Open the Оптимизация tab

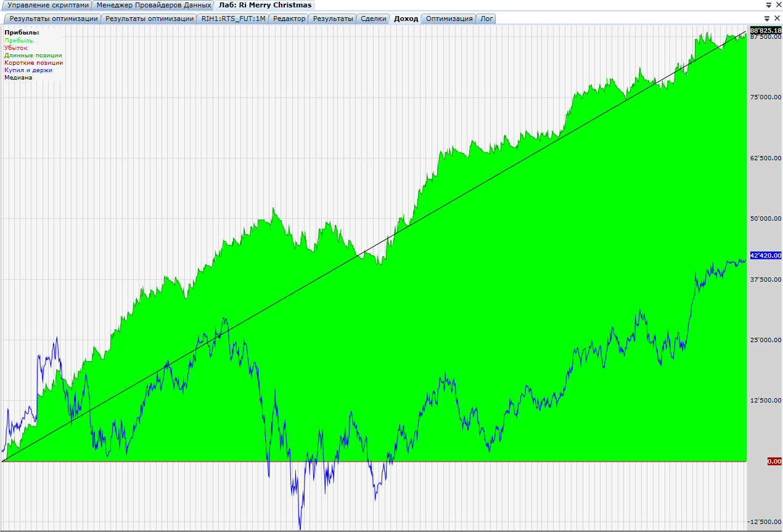point(449,18)
